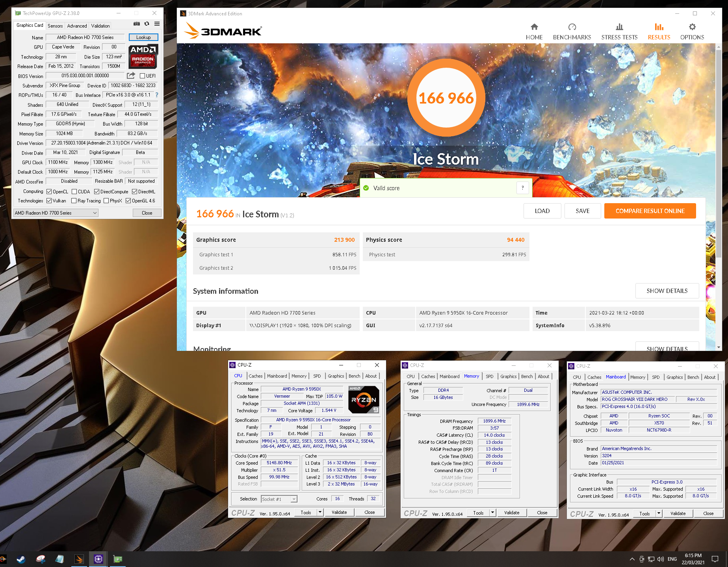Click the Physics score 94 440 value
728x567 pixels.
516,239
